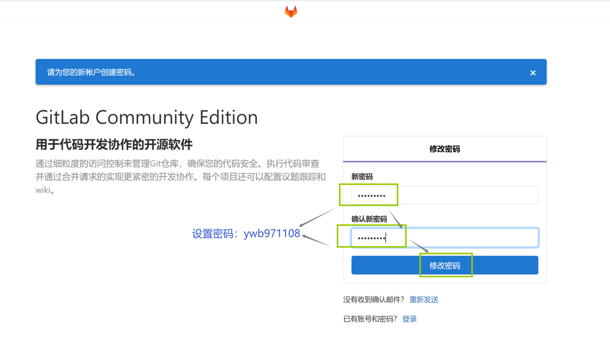Click the 请为您的新帐户创建密码 message text

click(92, 73)
